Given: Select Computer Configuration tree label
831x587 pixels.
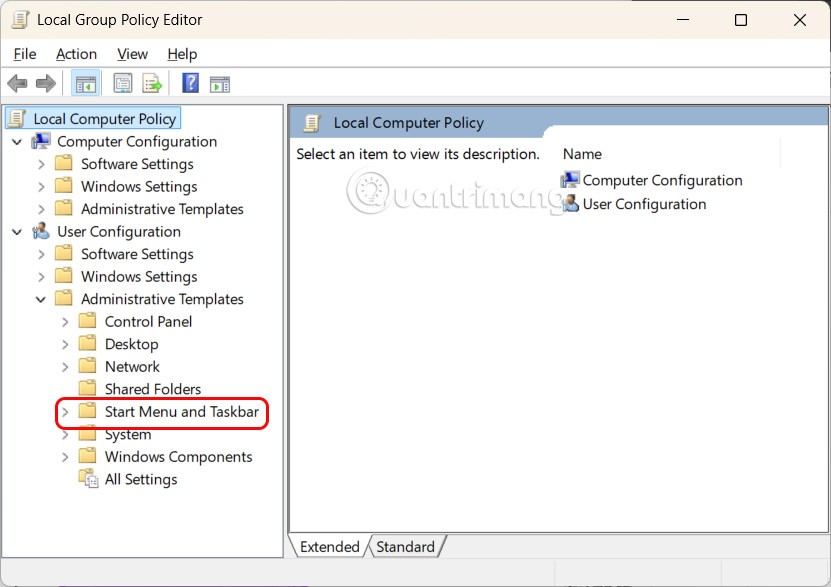Looking at the screenshot, I should [x=137, y=141].
